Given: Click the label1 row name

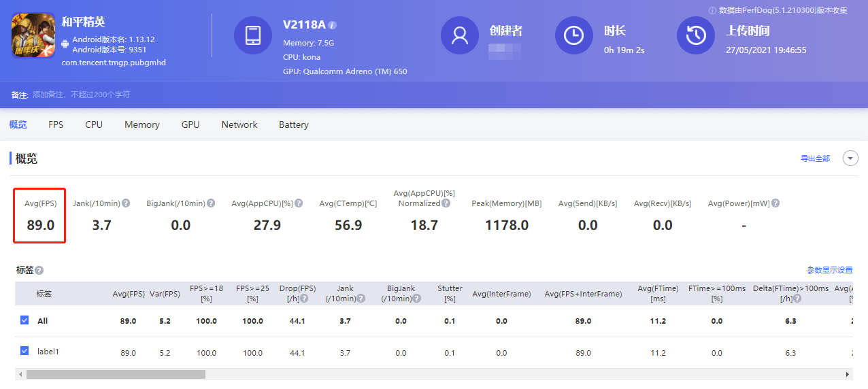Looking at the screenshot, I should (48, 352).
